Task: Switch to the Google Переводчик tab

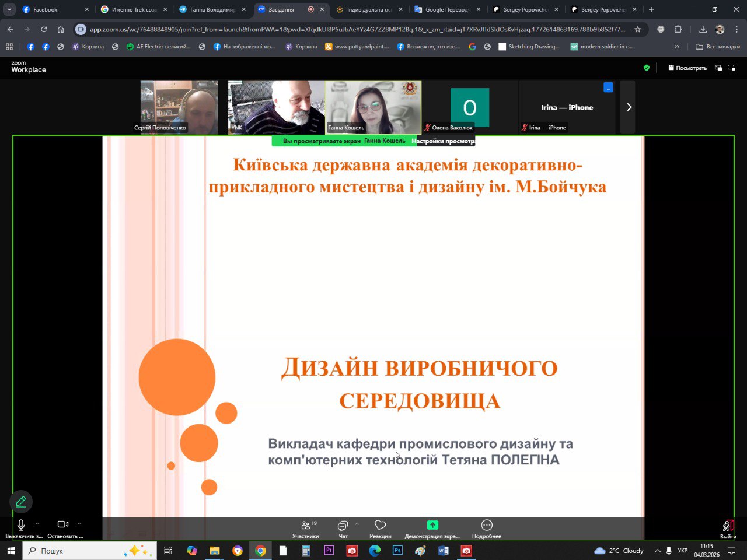Action: 446,9
